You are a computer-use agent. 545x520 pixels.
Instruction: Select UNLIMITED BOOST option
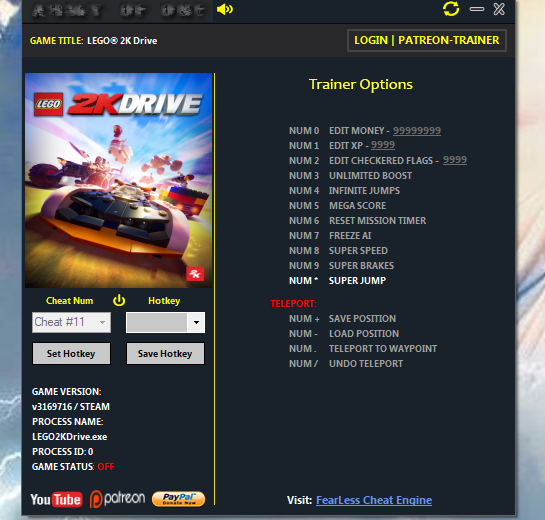(370, 176)
